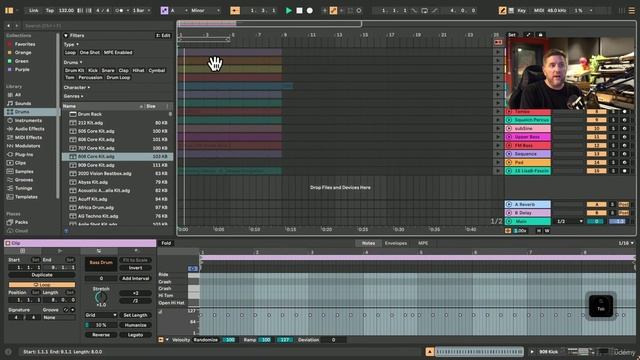Open the mixer section options icon at far right

click(x=631, y=11)
